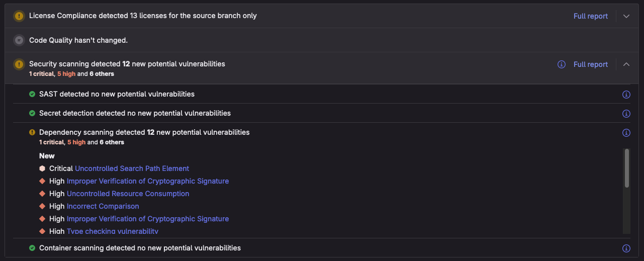Open the Security scanning Full report link
644x261 pixels.
591,64
